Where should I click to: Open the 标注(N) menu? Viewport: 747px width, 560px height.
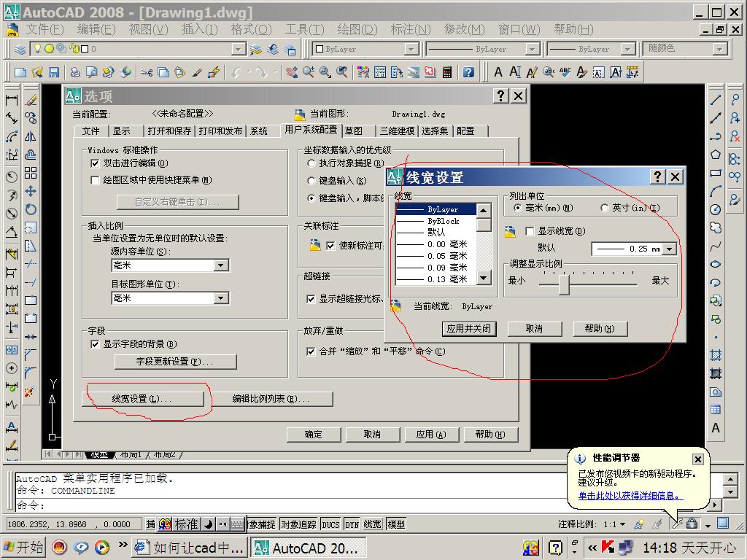(411, 29)
